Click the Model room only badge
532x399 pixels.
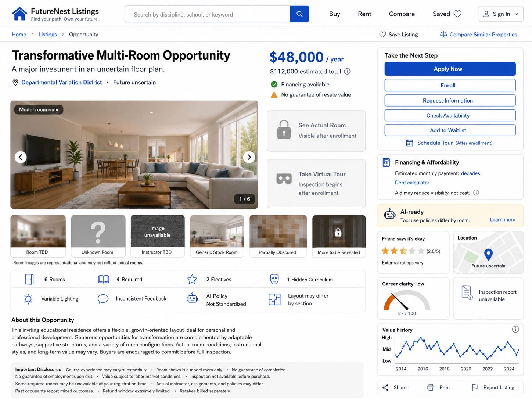point(39,109)
